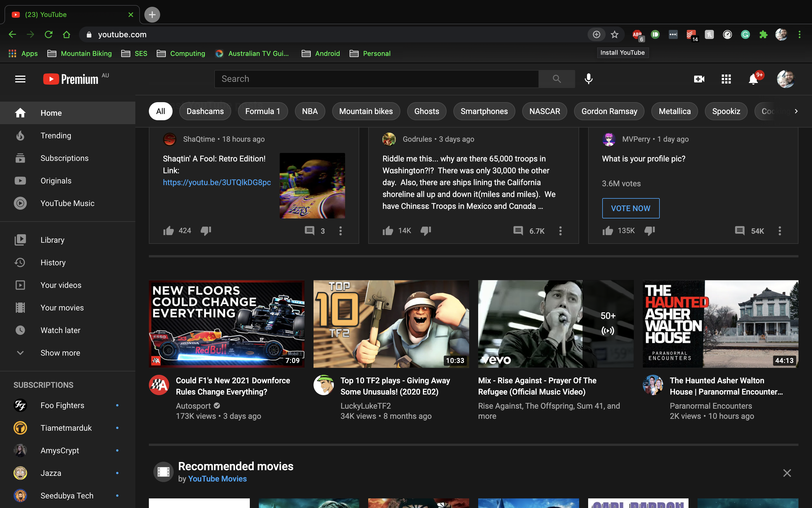The height and width of the screenshot is (508, 812).
Task: Dislike the MVPerry poll post
Action: pyautogui.click(x=650, y=231)
